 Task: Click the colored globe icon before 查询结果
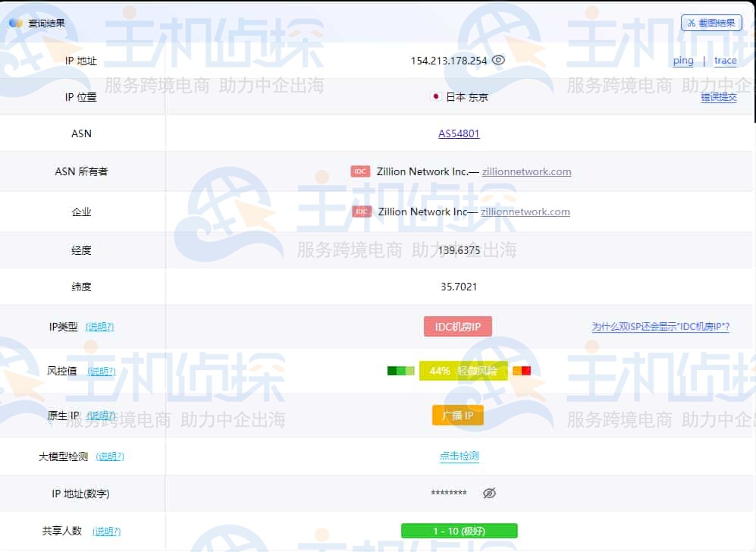pyautogui.click(x=16, y=22)
